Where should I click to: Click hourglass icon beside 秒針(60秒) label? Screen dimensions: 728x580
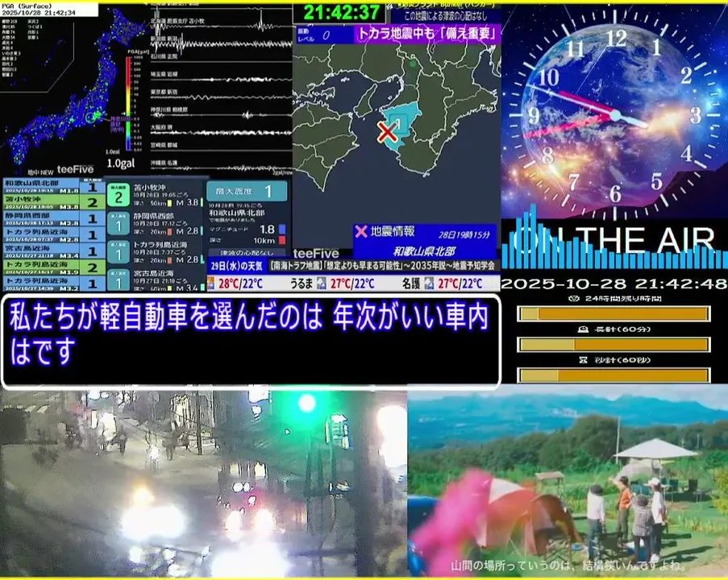click(583, 360)
